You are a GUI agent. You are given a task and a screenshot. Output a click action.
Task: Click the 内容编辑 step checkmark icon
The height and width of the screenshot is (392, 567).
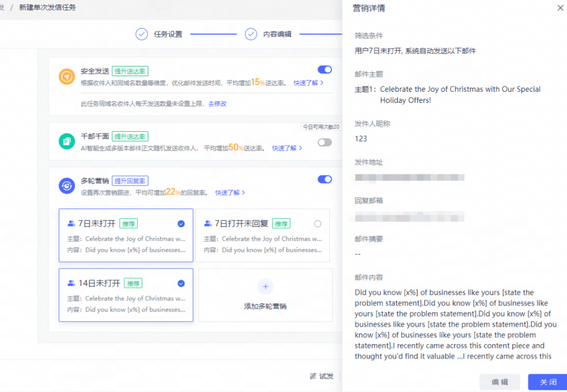coord(251,34)
